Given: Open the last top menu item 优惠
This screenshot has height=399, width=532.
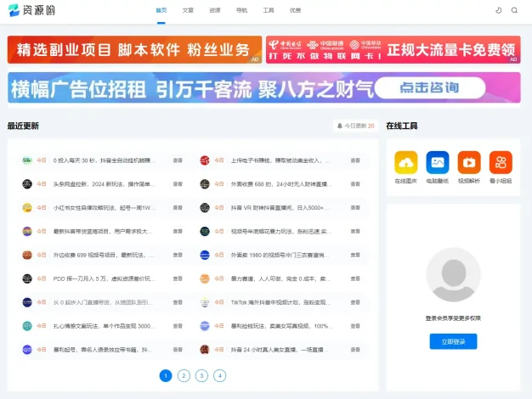Looking at the screenshot, I should point(295,10).
